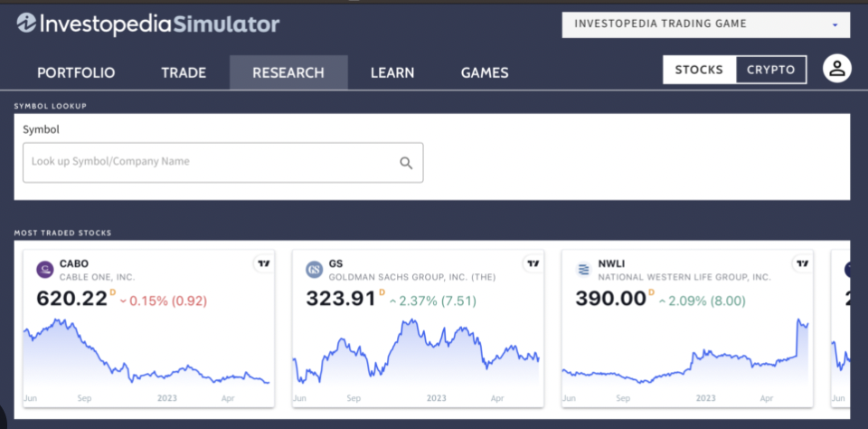Image resolution: width=868 pixels, height=429 pixels.
Task: Click the GS price 323.91
Action: tap(341, 300)
